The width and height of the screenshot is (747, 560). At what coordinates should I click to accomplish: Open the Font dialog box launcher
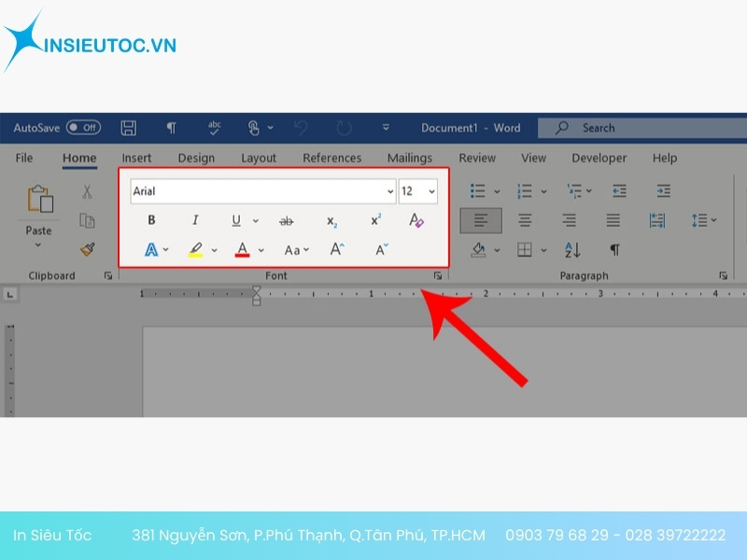(437, 276)
